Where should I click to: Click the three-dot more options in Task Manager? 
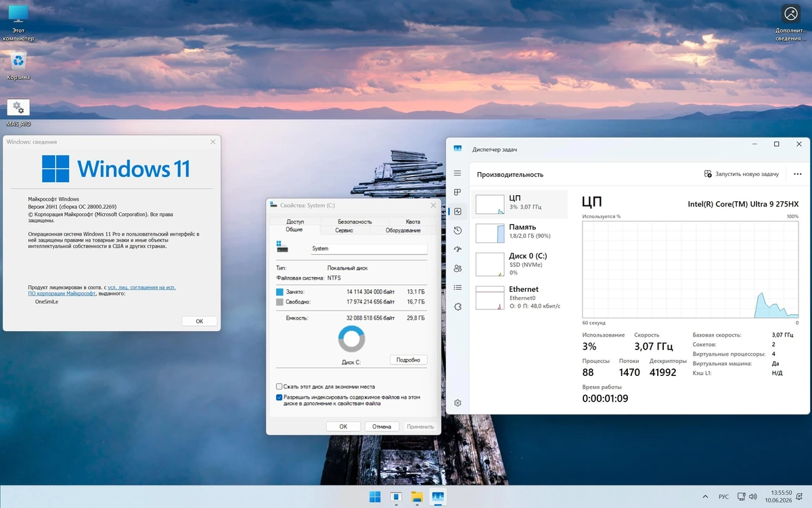click(797, 174)
